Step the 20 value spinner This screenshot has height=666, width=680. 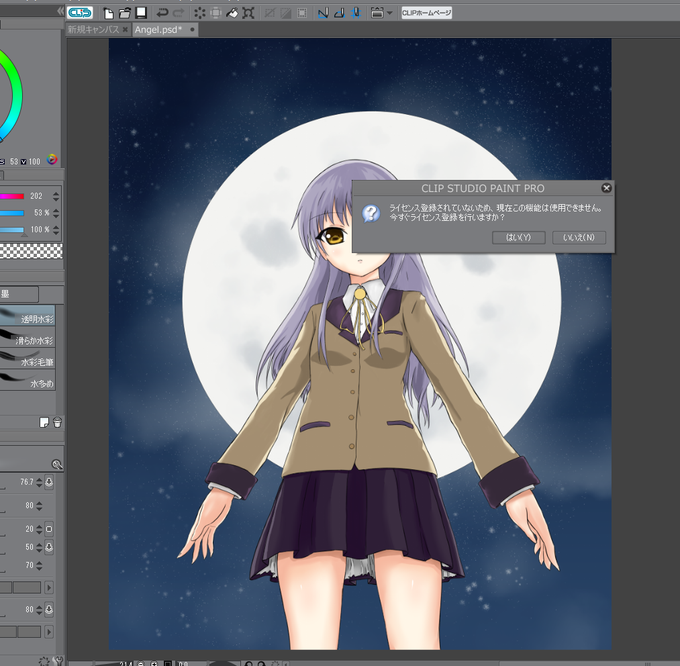coord(39,529)
